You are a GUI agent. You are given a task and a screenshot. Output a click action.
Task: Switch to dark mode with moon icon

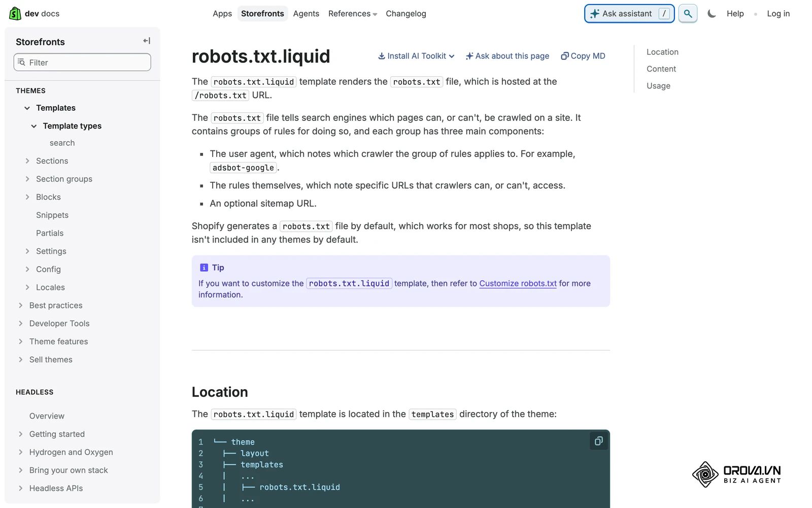(x=712, y=14)
